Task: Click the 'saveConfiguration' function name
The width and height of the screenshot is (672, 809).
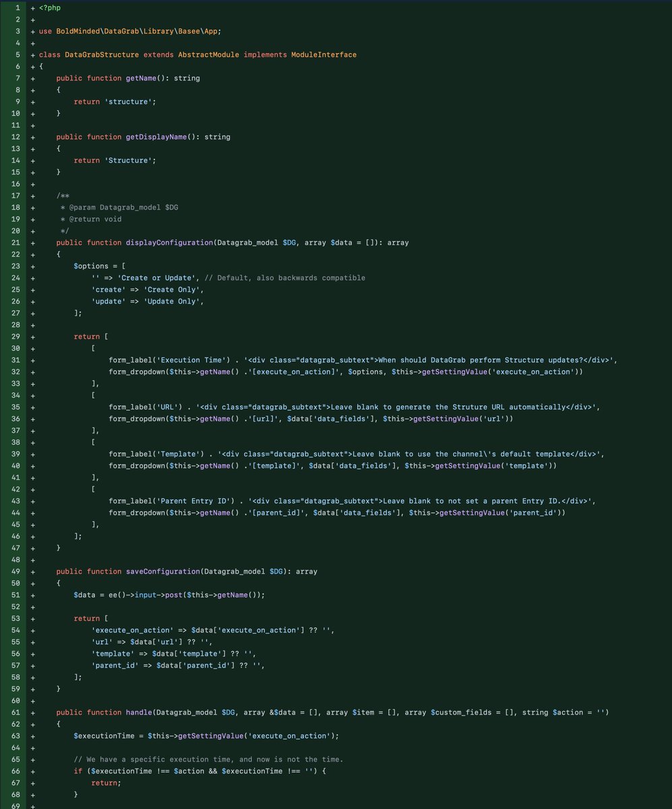Action: [x=162, y=572]
